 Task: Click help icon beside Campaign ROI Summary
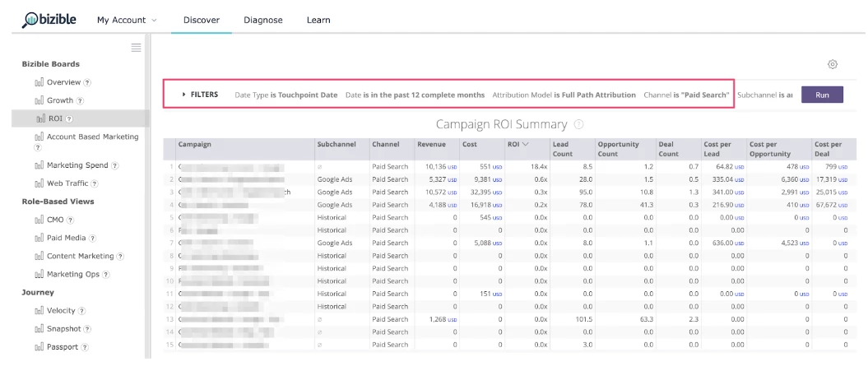pyautogui.click(x=579, y=124)
